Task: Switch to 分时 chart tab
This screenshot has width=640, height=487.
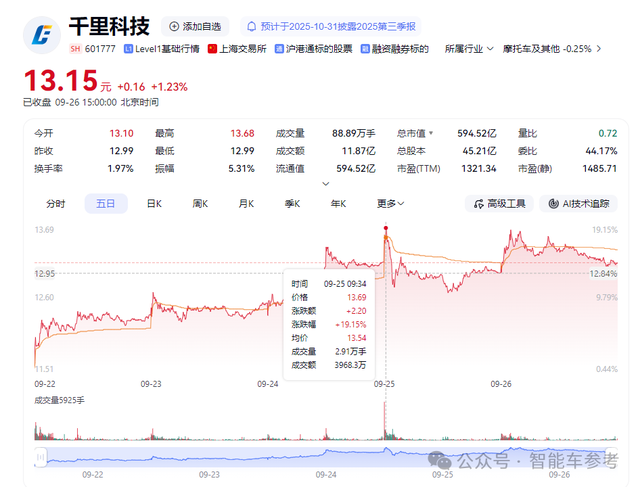Action: coord(56,204)
